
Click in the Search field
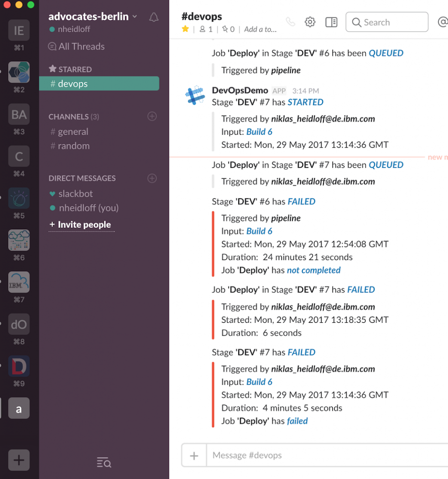tap(387, 22)
